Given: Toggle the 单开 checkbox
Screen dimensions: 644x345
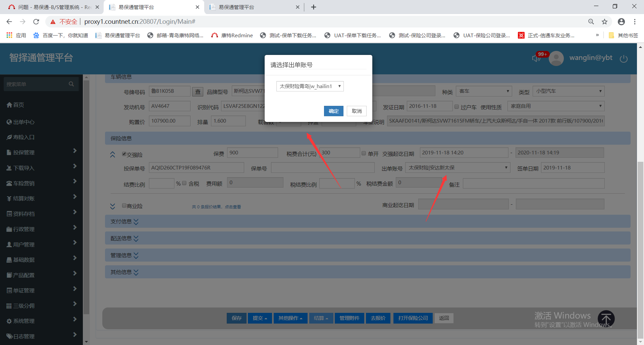Looking at the screenshot, I should (364, 153).
